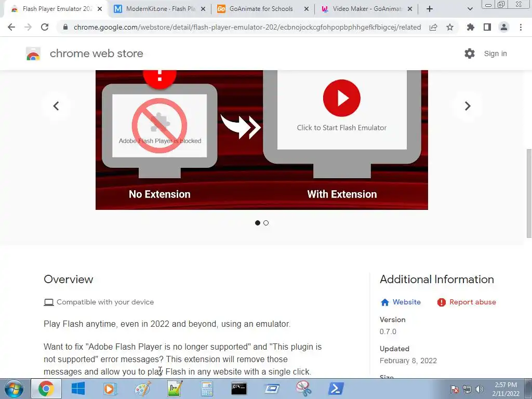Select the second carousel dot indicator
The height and width of the screenshot is (399, 532).
(266, 223)
